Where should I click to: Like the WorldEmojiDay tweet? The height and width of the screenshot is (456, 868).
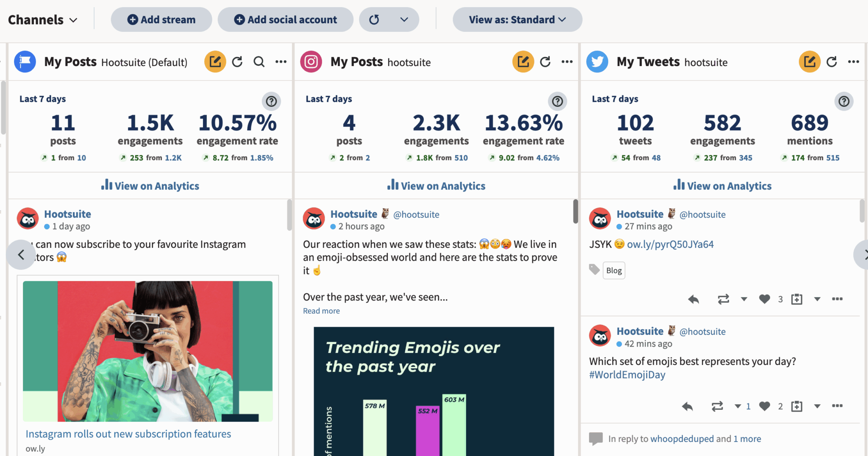point(764,406)
